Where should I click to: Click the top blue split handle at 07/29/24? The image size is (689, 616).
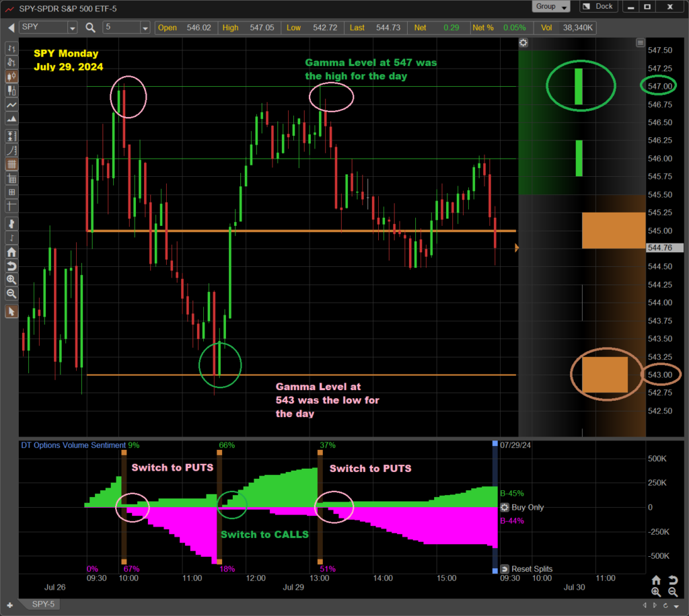[495, 444]
